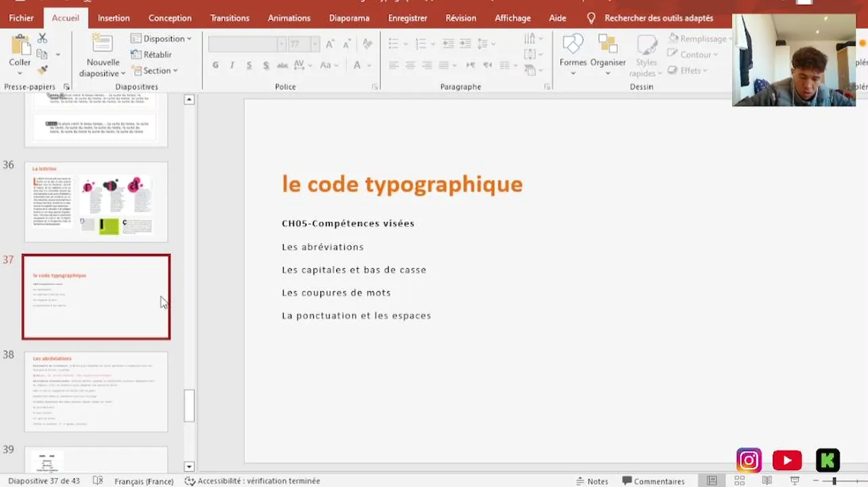Screen dimensions: 868x487
Task: Toggle bold (G) formatting
Action: coord(216,66)
